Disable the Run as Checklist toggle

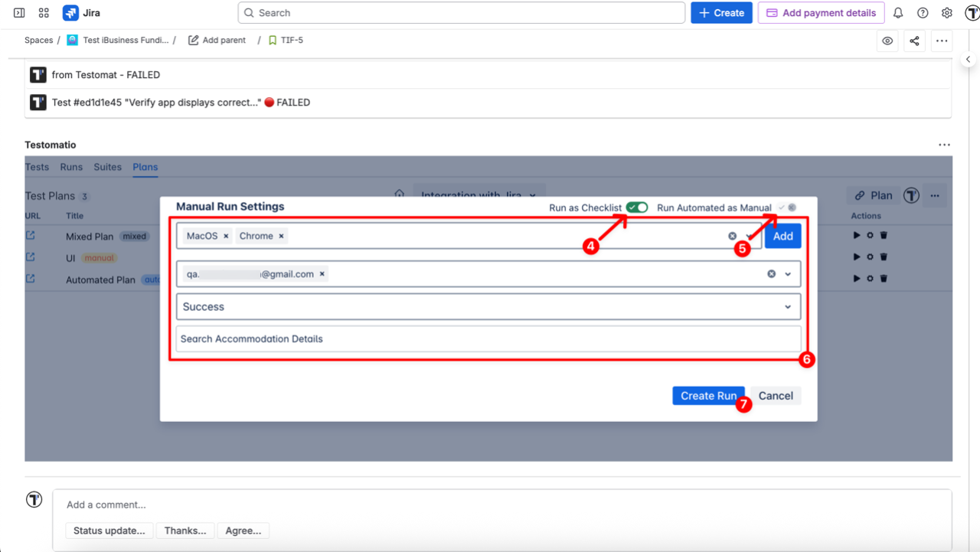[636, 207]
